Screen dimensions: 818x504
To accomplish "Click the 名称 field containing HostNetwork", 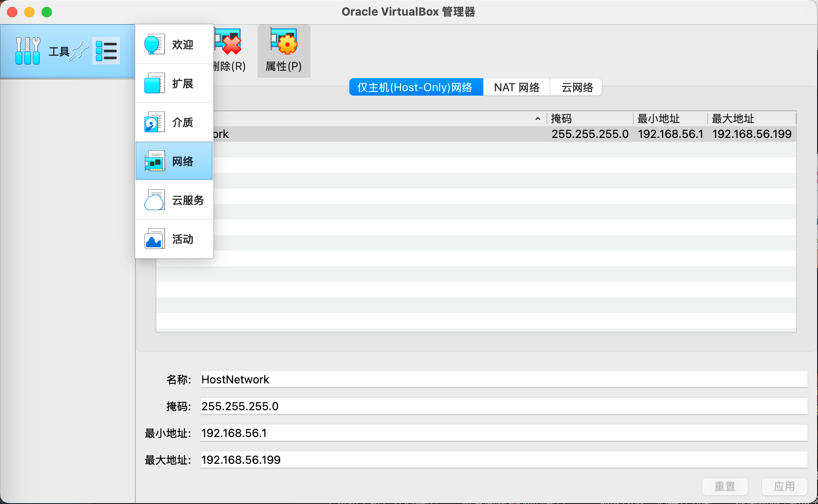I will click(503, 380).
